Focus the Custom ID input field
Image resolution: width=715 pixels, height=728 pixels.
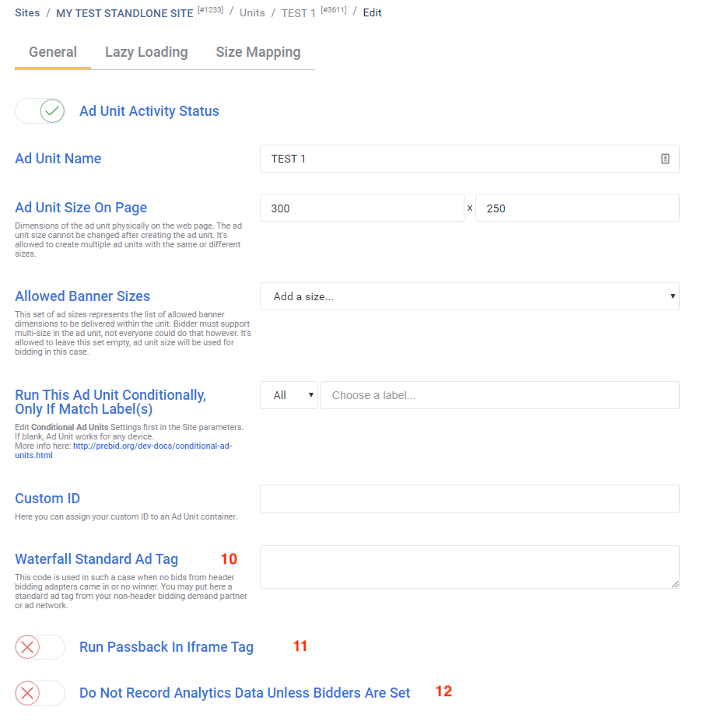click(x=469, y=499)
